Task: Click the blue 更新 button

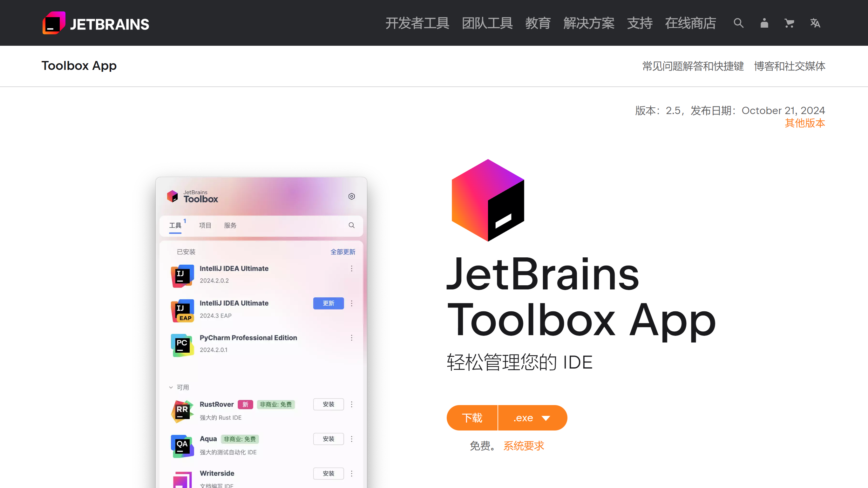Action: pos(329,303)
